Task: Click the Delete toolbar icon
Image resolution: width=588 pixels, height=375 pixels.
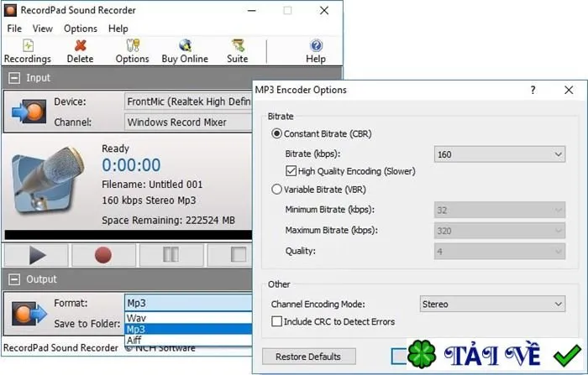Action: (80, 52)
